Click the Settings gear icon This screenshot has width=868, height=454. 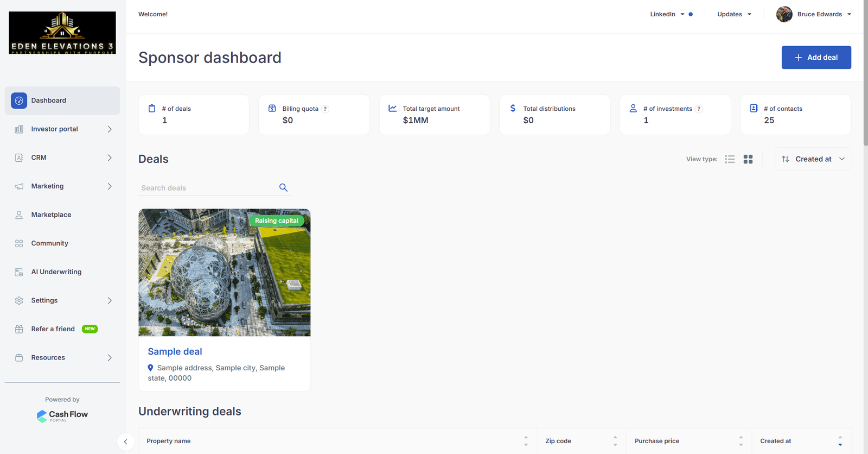[19, 300]
